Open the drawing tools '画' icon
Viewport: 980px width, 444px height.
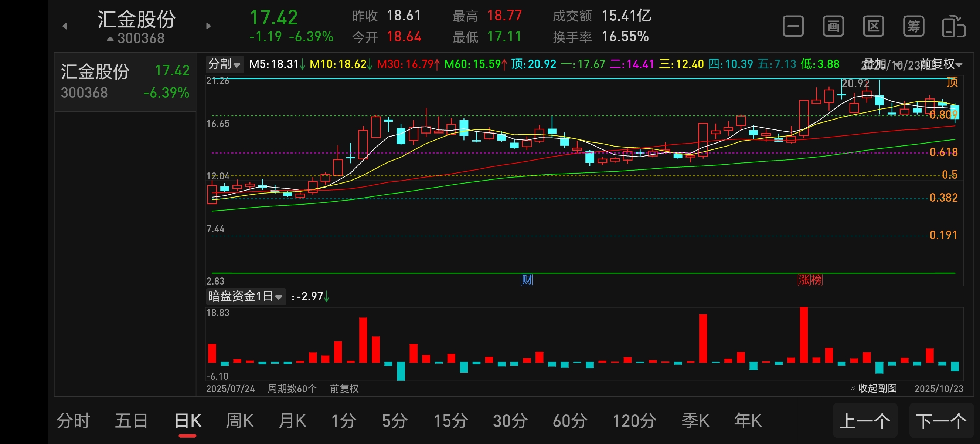tap(833, 26)
